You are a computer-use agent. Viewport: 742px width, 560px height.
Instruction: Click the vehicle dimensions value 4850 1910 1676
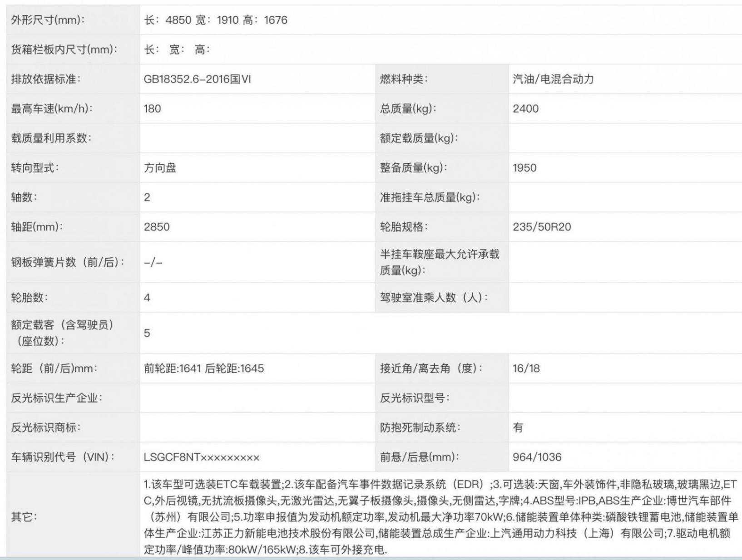point(215,20)
